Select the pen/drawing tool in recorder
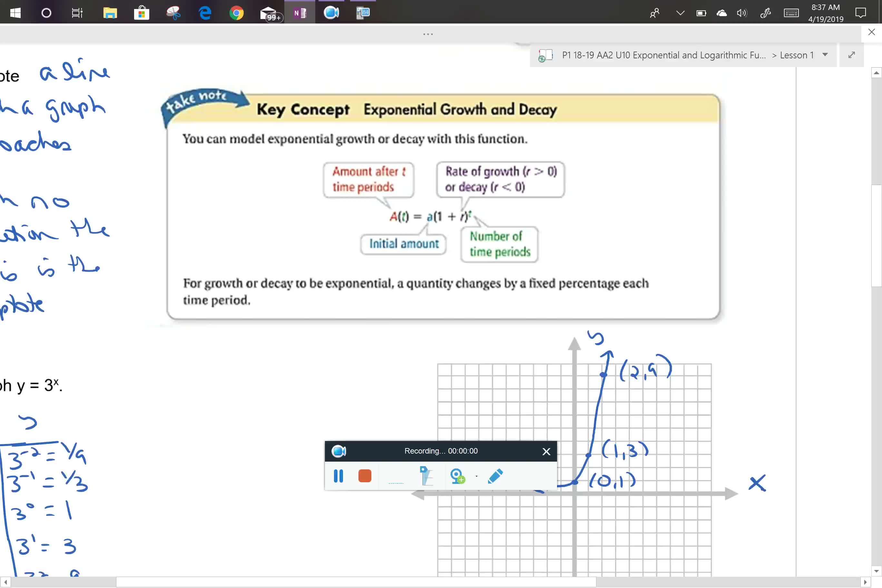Screen dimensions: 882x588 497,475
